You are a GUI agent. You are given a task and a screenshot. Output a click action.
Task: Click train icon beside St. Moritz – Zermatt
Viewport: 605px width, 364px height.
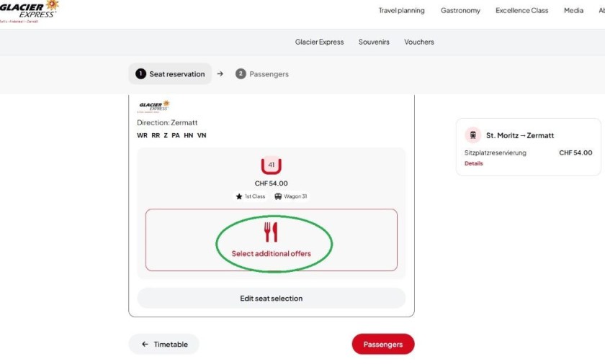point(472,135)
